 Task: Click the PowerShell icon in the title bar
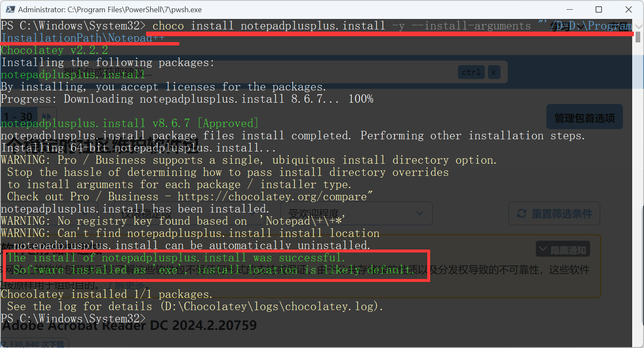tap(10, 9)
